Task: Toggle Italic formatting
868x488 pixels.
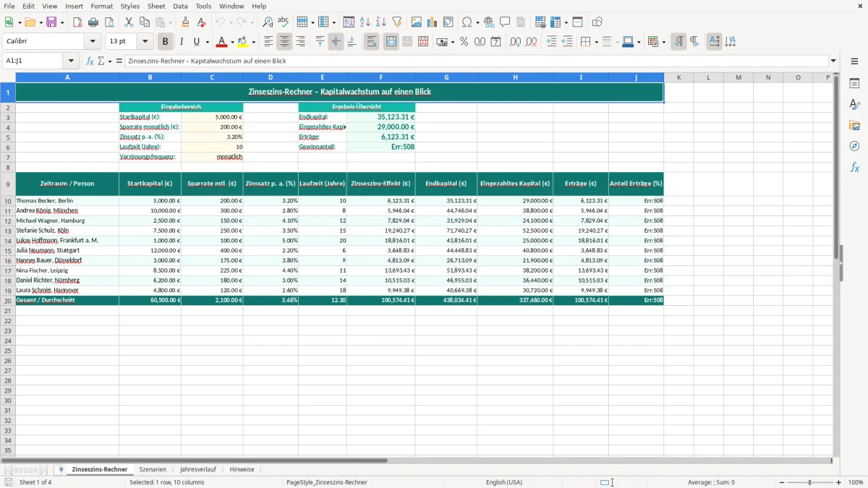Action: coord(181,42)
